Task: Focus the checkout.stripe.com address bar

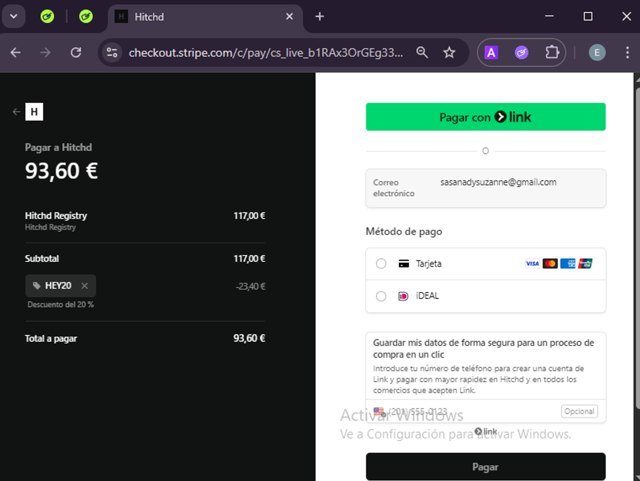Action: (x=266, y=53)
